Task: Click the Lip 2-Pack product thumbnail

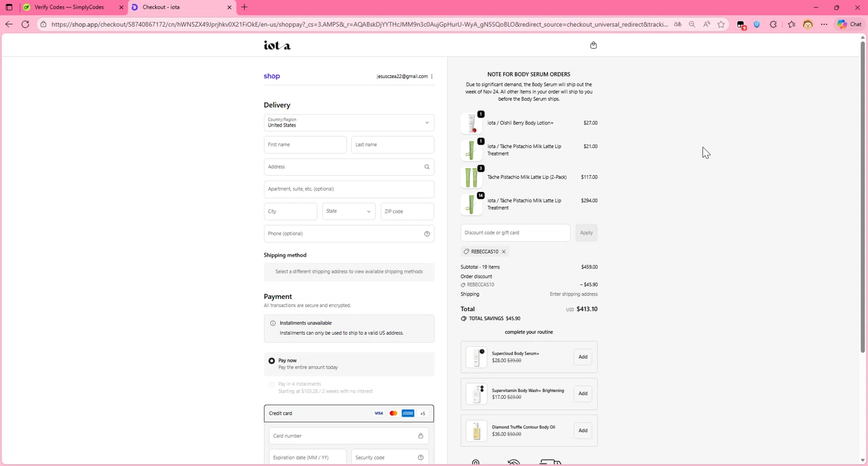Action: pyautogui.click(x=472, y=177)
